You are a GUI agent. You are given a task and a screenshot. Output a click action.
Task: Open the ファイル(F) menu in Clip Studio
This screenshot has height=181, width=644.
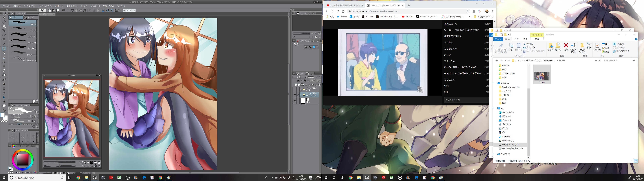coord(6,6)
